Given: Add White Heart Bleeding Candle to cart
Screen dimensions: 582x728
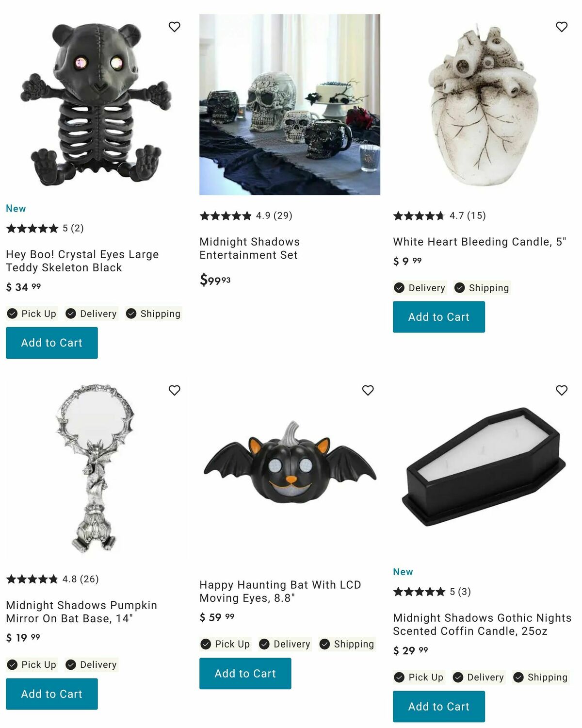Looking at the screenshot, I should pyautogui.click(x=439, y=317).
